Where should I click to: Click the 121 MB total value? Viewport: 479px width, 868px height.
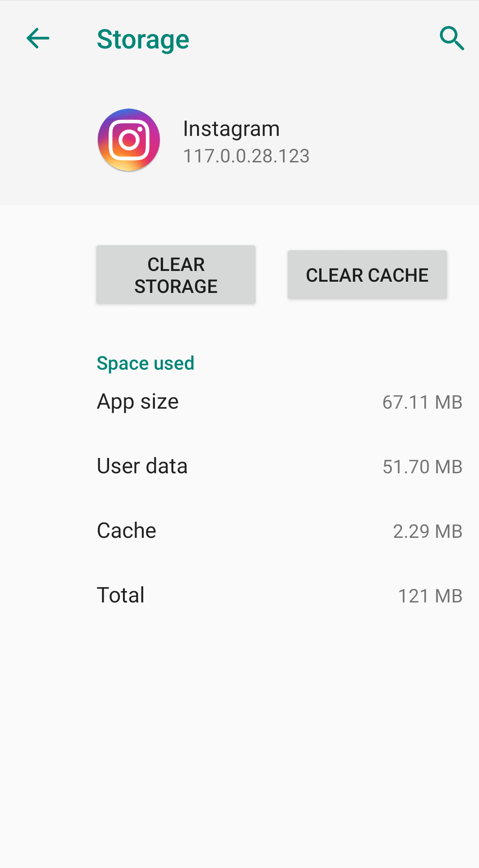[x=430, y=596]
